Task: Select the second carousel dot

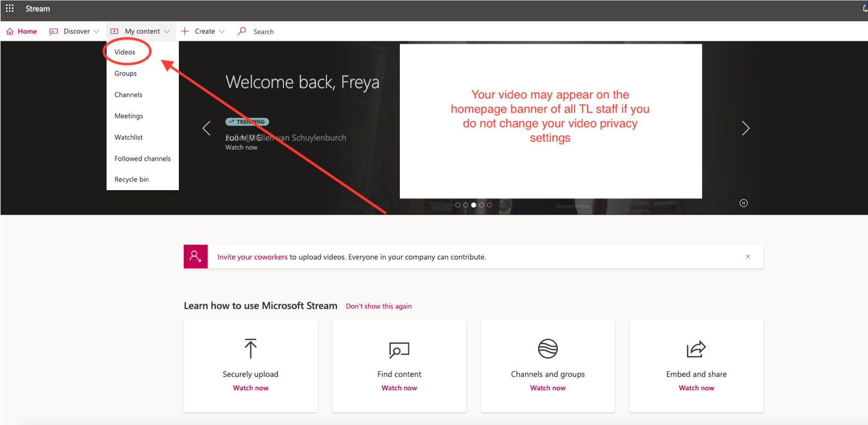Action: pyautogui.click(x=466, y=205)
